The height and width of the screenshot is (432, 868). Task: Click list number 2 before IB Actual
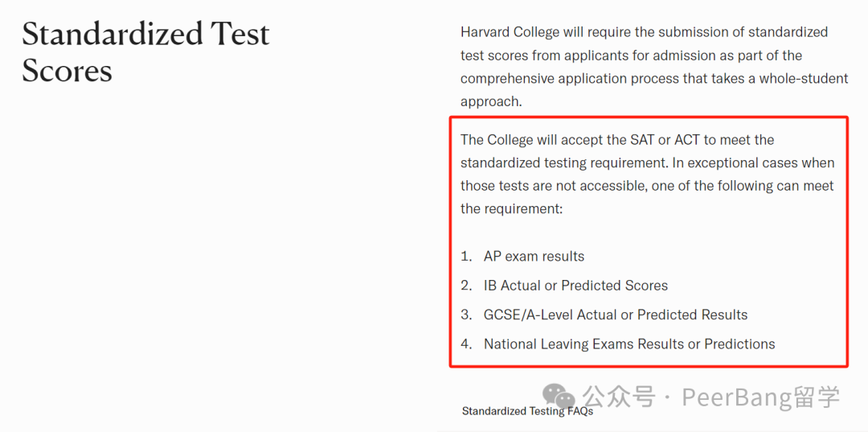pos(466,286)
